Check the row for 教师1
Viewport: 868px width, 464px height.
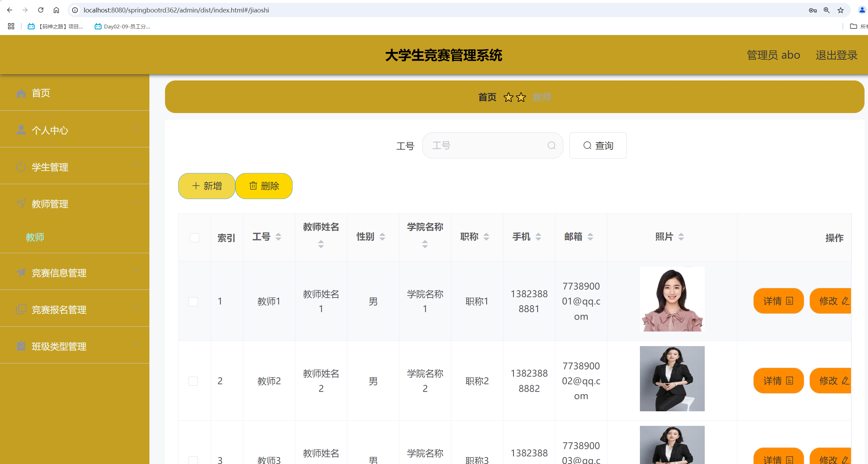193,301
